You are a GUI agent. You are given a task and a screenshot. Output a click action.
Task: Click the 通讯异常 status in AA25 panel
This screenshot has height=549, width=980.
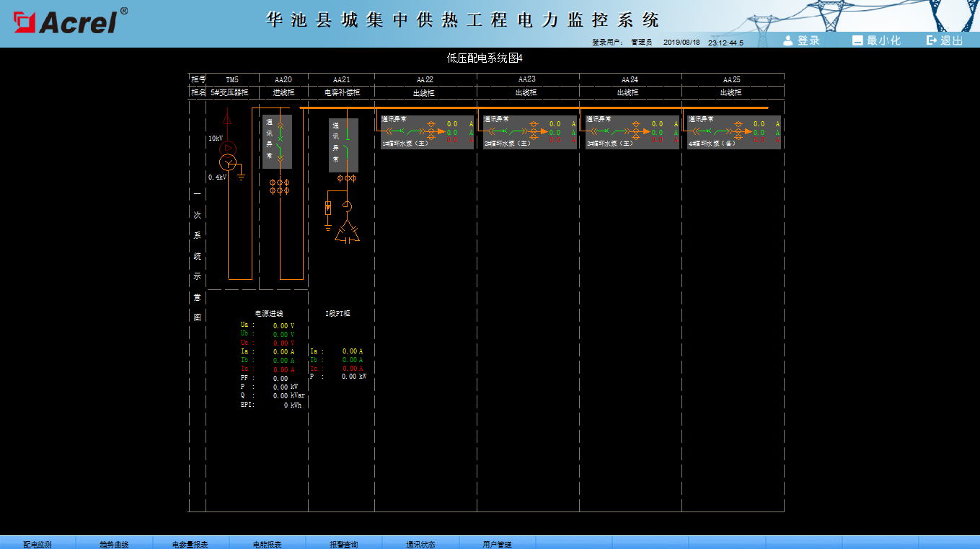(701, 119)
